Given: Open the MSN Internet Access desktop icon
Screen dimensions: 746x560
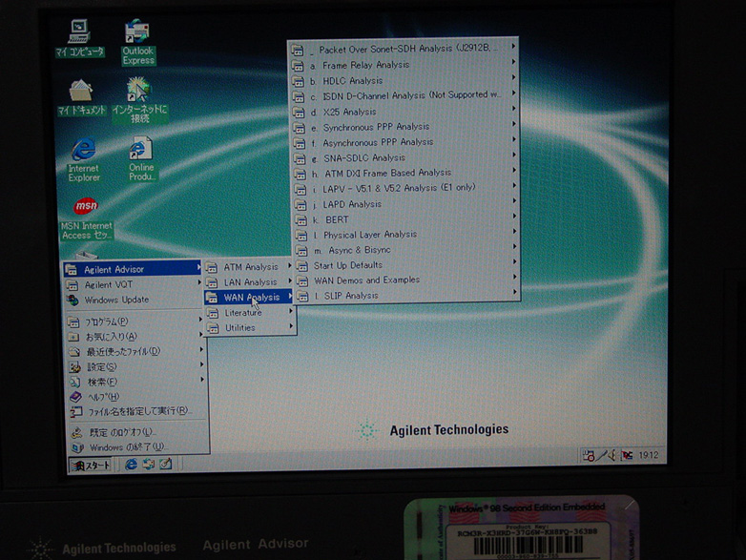Looking at the screenshot, I should 86,218.
